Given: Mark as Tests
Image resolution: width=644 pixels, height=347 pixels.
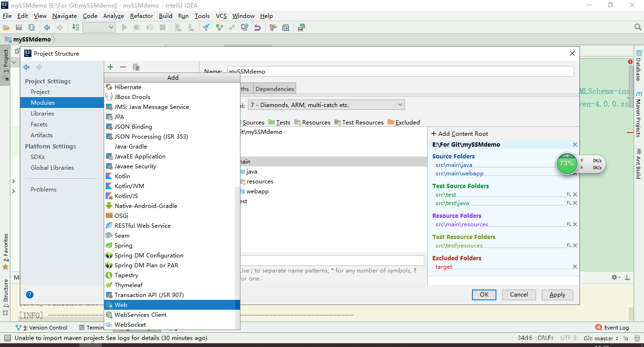Looking at the screenshot, I should [x=279, y=123].
